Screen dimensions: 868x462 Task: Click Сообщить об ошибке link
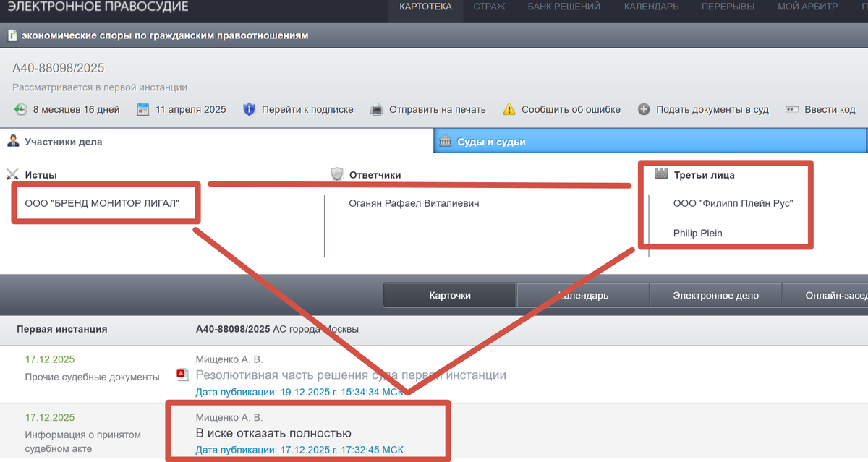coord(571,110)
